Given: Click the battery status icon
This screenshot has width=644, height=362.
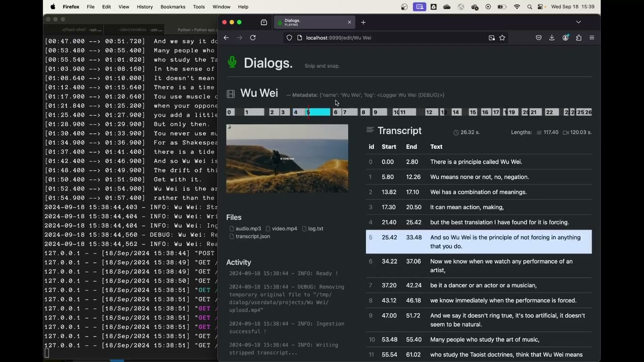Looking at the screenshot, I should pyautogui.click(x=502, y=7).
